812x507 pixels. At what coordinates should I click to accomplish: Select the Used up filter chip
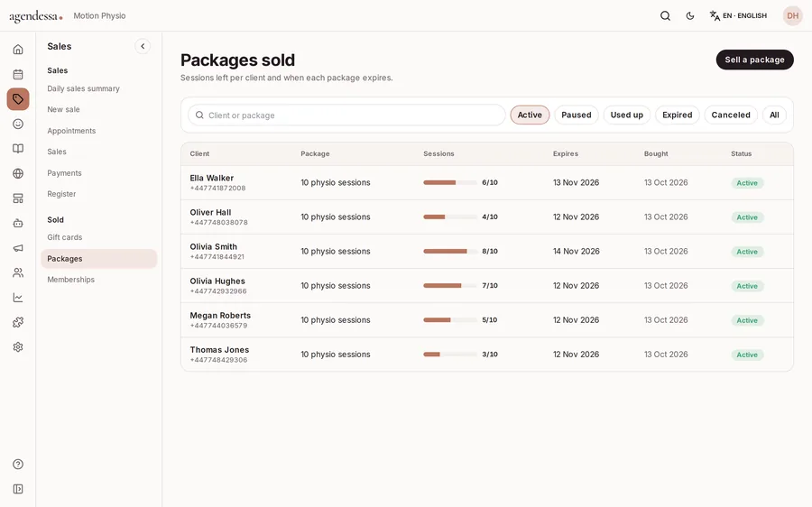627,115
